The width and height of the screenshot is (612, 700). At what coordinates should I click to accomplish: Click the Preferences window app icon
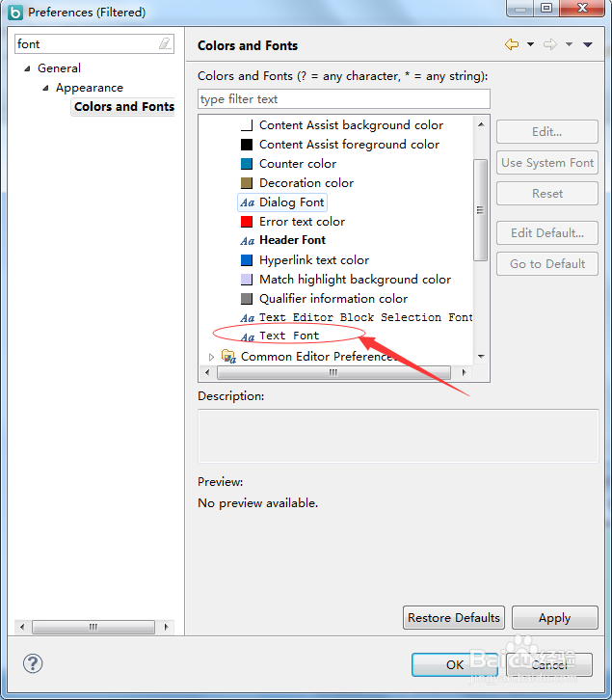click(15, 13)
